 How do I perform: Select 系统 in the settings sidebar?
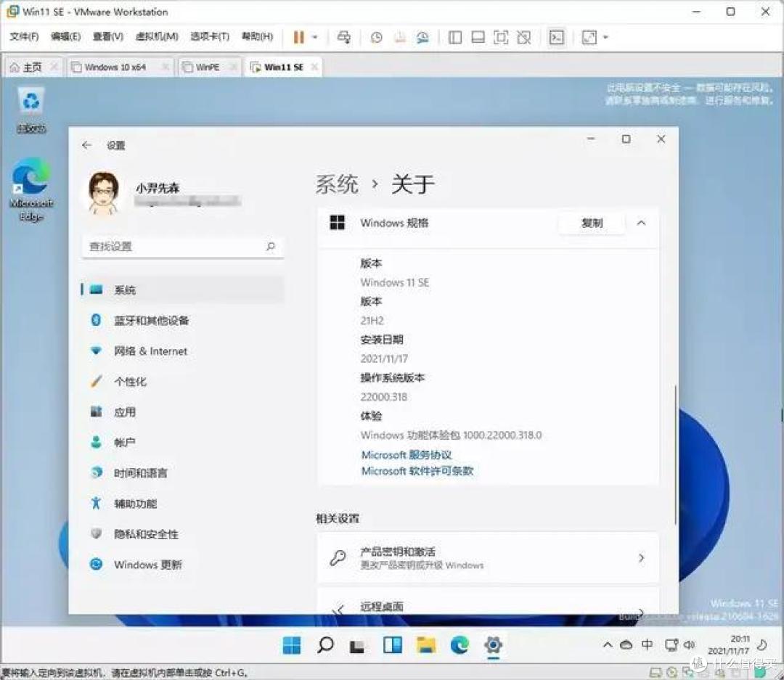tap(182, 290)
